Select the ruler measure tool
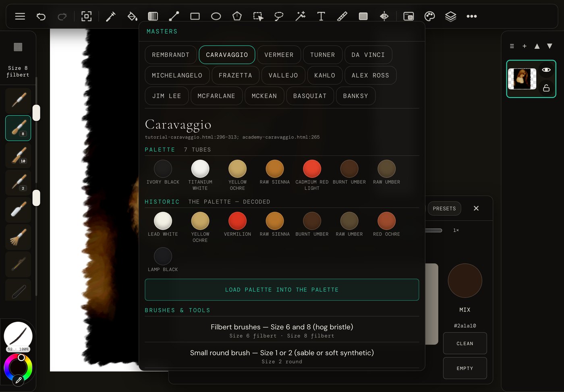 tap(342, 16)
